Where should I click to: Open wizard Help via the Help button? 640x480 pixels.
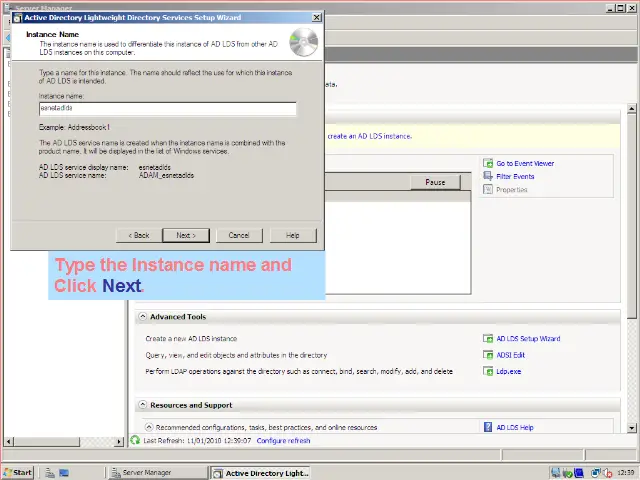(292, 235)
